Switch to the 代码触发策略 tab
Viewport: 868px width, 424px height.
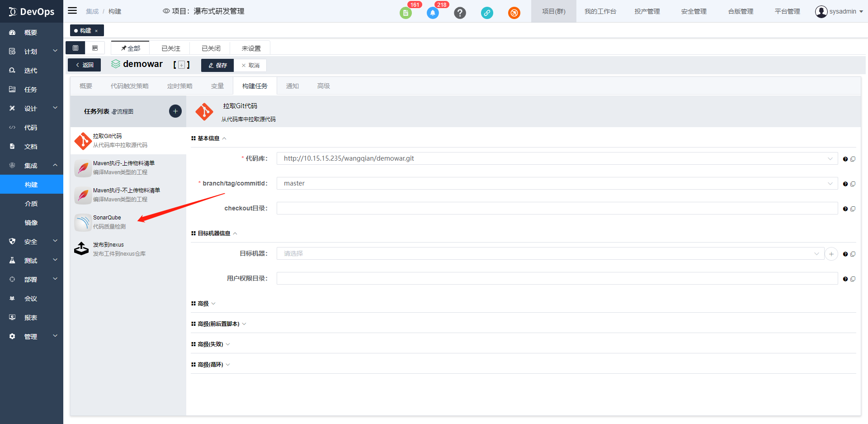pos(129,86)
